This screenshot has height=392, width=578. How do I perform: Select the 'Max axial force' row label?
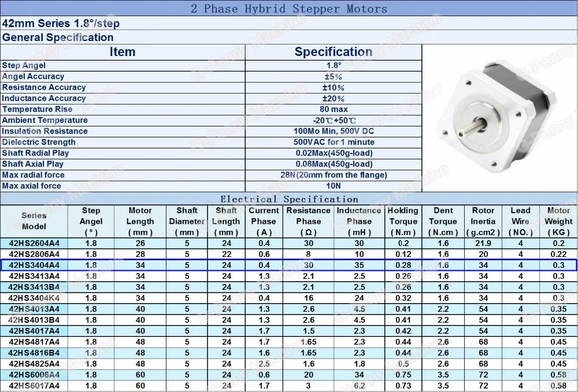pos(32,186)
